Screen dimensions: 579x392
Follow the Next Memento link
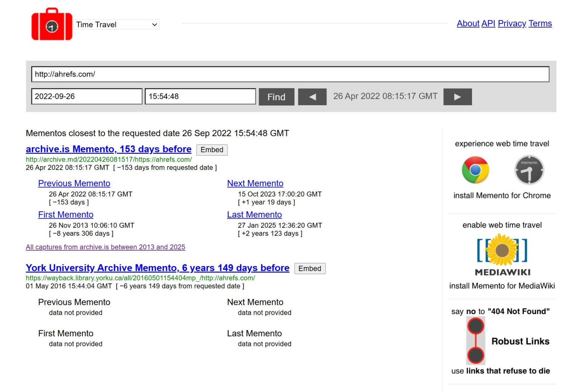click(255, 183)
